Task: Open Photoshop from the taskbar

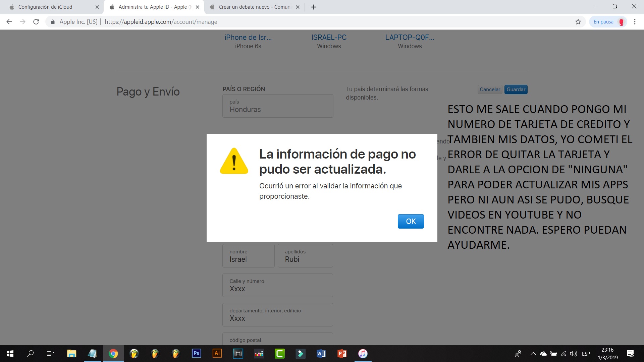Action: [x=196, y=353]
